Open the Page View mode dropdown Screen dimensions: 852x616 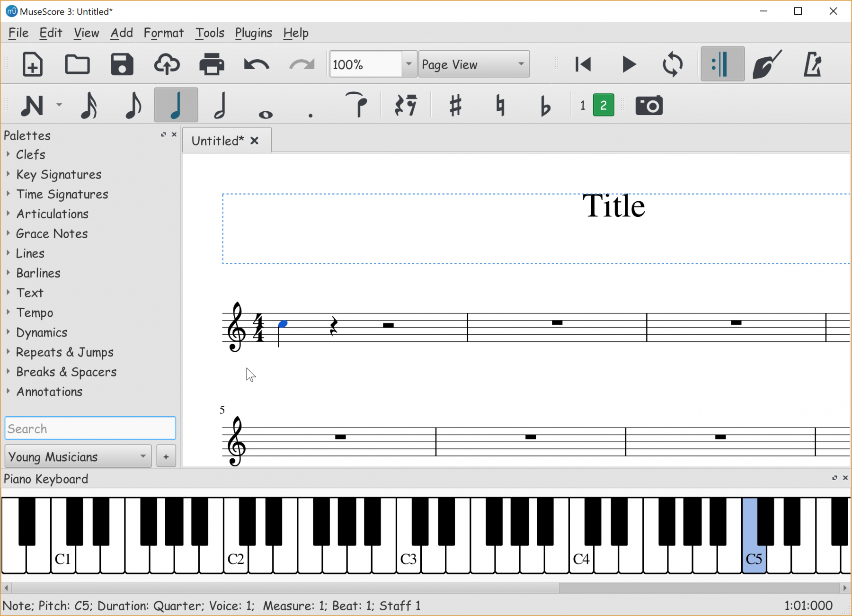tap(474, 64)
